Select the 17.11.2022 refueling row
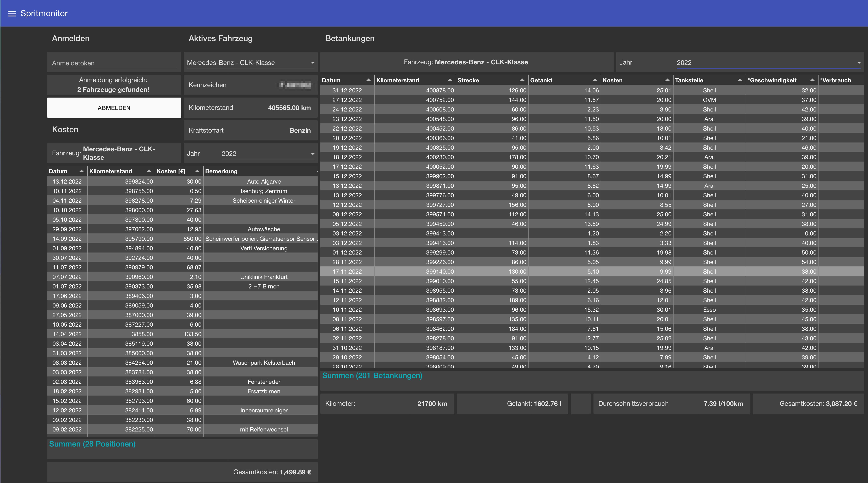 point(347,272)
